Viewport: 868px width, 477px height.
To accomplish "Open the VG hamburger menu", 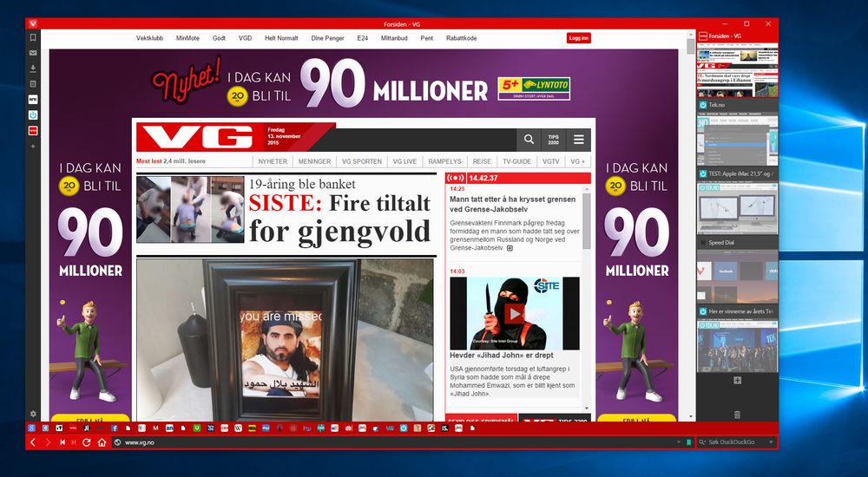I will (578, 140).
